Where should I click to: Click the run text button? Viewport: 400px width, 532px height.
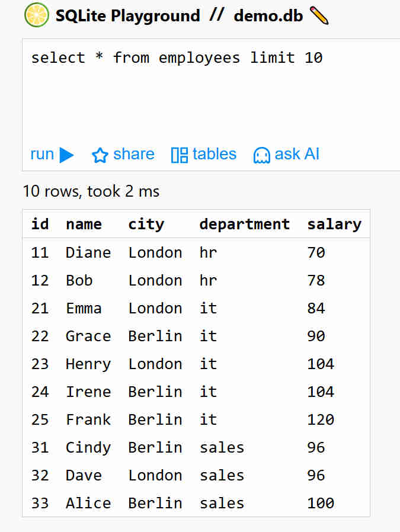[42, 154]
